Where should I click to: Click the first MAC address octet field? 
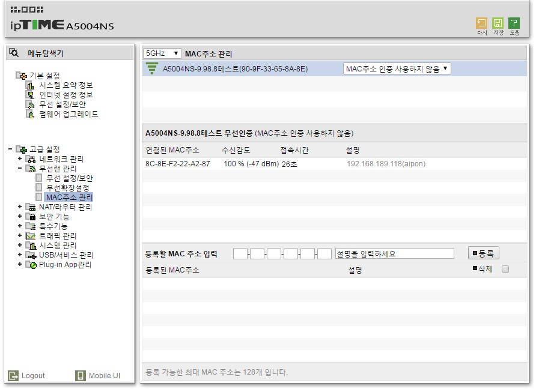(240, 254)
